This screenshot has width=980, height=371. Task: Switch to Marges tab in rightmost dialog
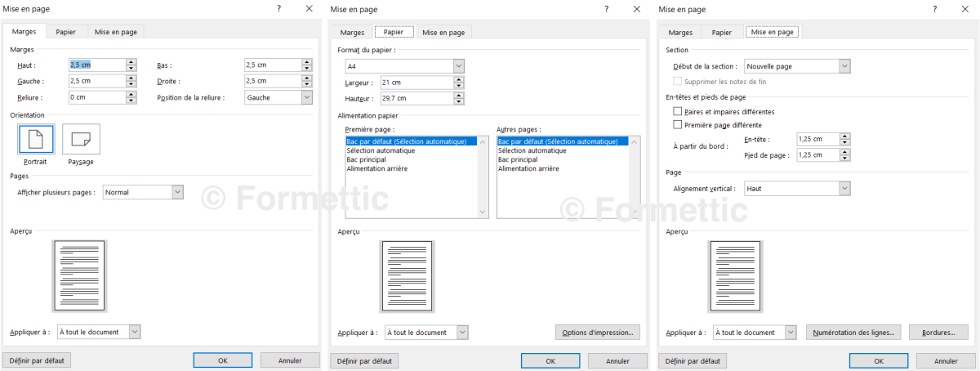coord(680,32)
